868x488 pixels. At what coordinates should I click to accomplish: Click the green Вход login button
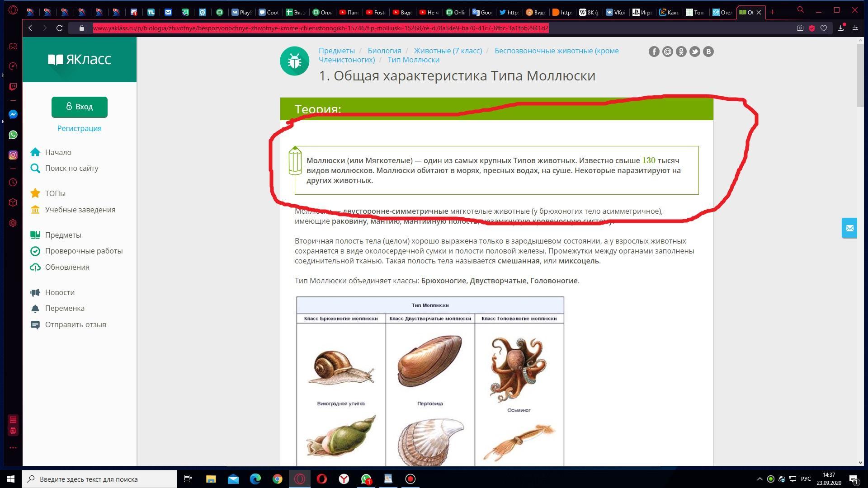click(80, 107)
